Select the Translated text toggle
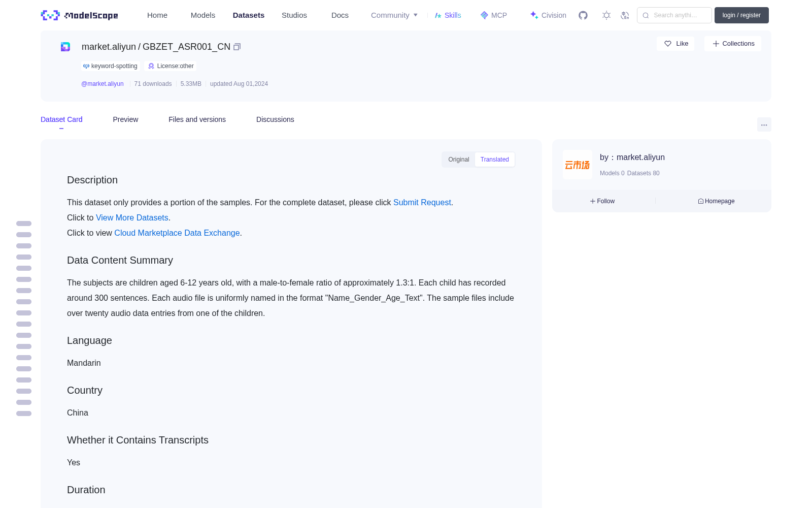The height and width of the screenshot is (508, 812). click(x=495, y=160)
